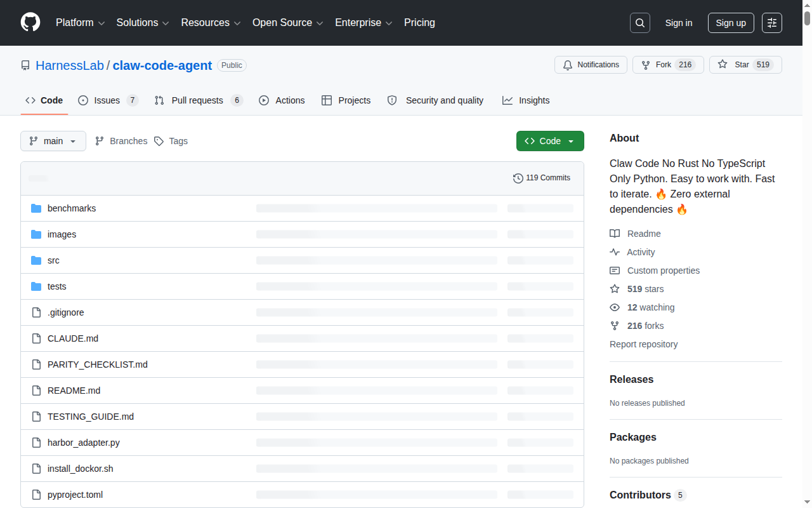812x508 pixels.
Task: Click the search magnifier icon
Action: [640, 23]
